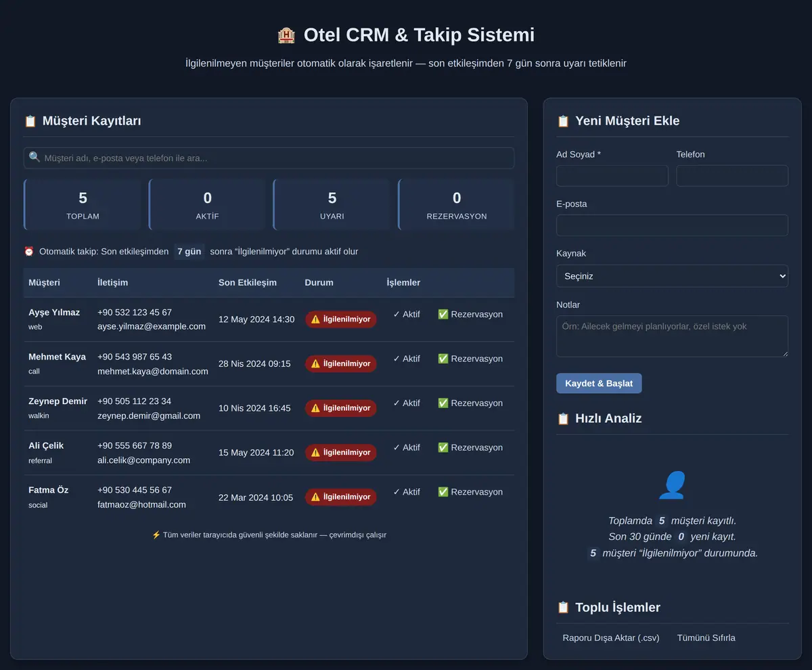Screen dimensions: 812x670
Task: Set Rezervasyon for Fatma Öz
Action: pyautogui.click(x=470, y=492)
